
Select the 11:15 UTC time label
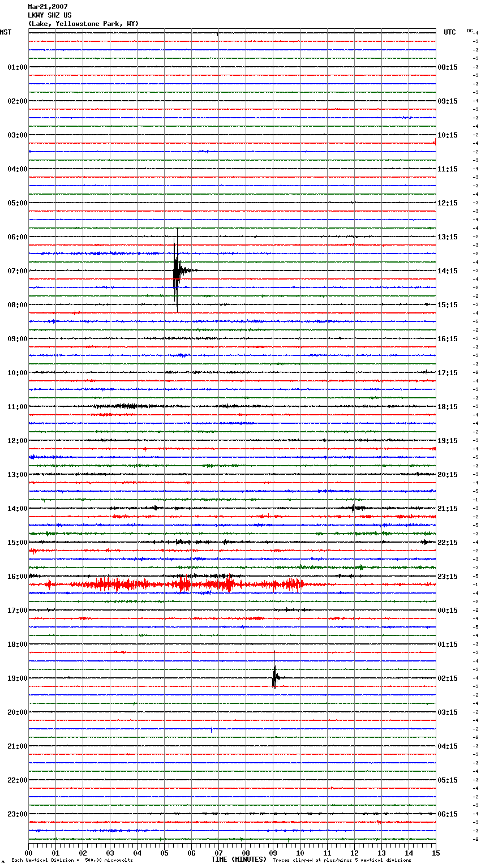coord(448,169)
